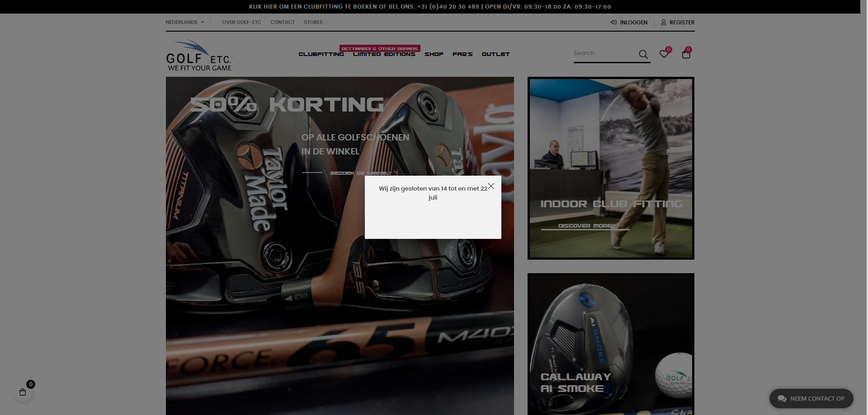The height and width of the screenshot is (415, 868).
Task: Click the 50% Korting banner heading
Action: (x=287, y=105)
